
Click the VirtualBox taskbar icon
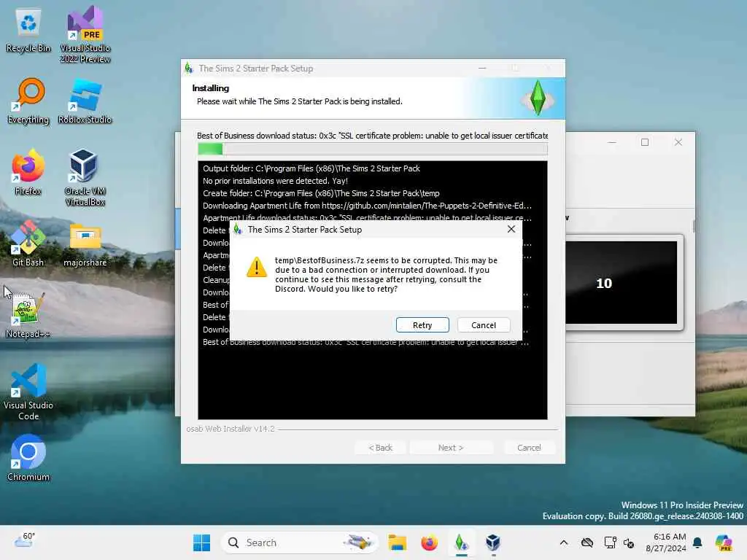pos(493,542)
